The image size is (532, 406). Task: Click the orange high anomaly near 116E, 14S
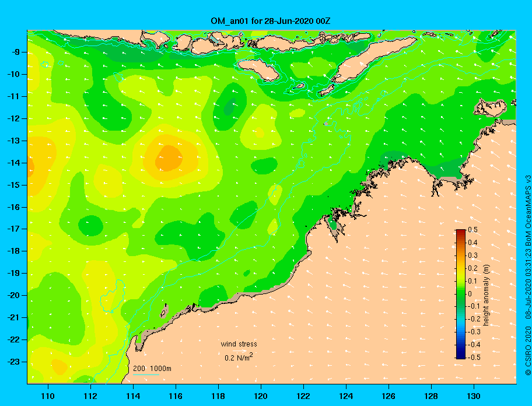tap(169, 158)
